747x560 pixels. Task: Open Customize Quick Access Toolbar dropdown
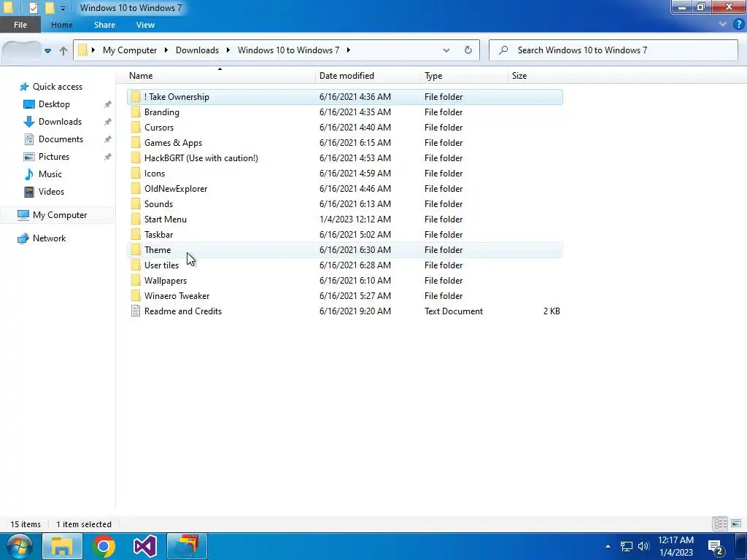click(x=63, y=8)
